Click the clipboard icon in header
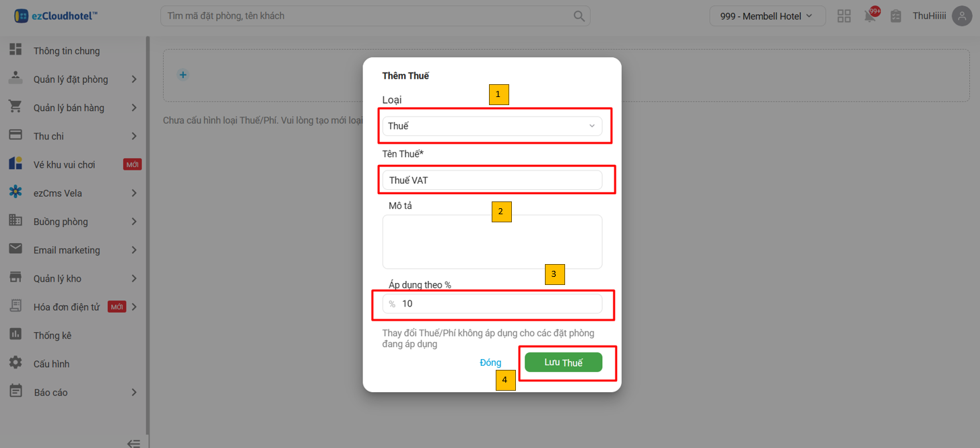The image size is (980, 448). (895, 16)
